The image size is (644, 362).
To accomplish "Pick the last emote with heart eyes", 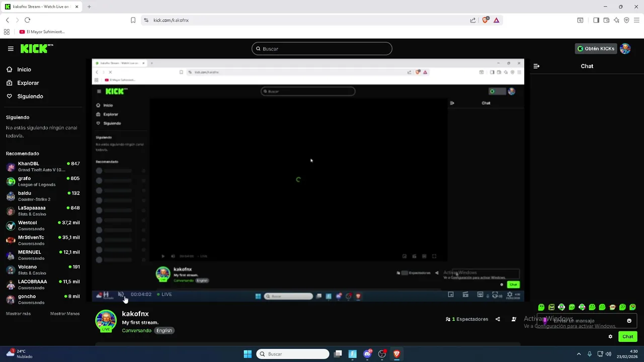I will 632,307.
